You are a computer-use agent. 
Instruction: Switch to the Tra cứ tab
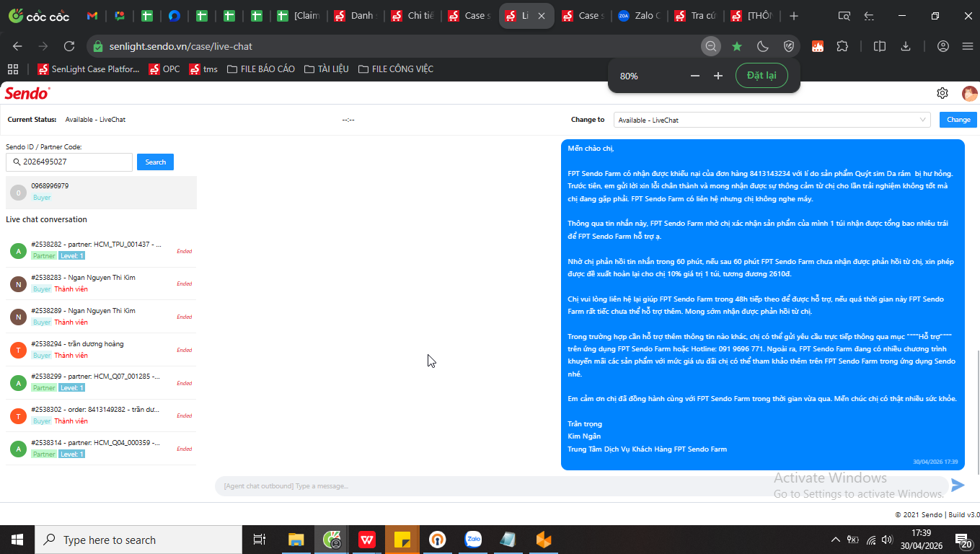click(x=695, y=16)
